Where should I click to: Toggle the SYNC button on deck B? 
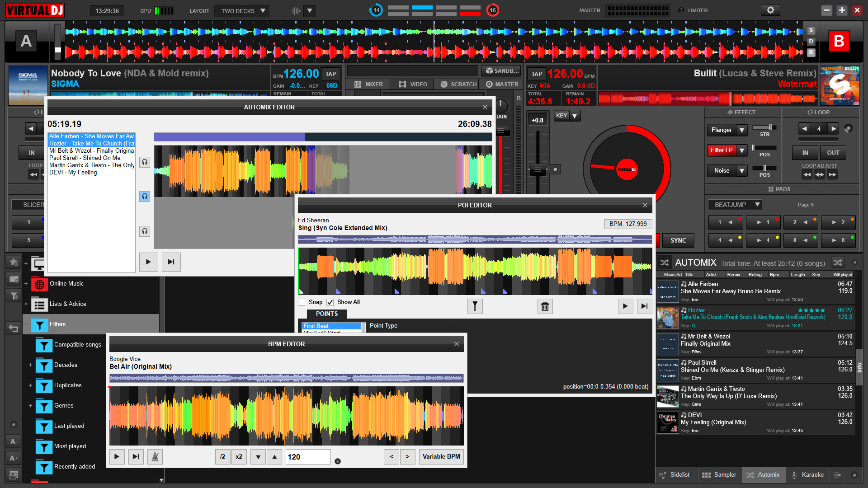[678, 241]
